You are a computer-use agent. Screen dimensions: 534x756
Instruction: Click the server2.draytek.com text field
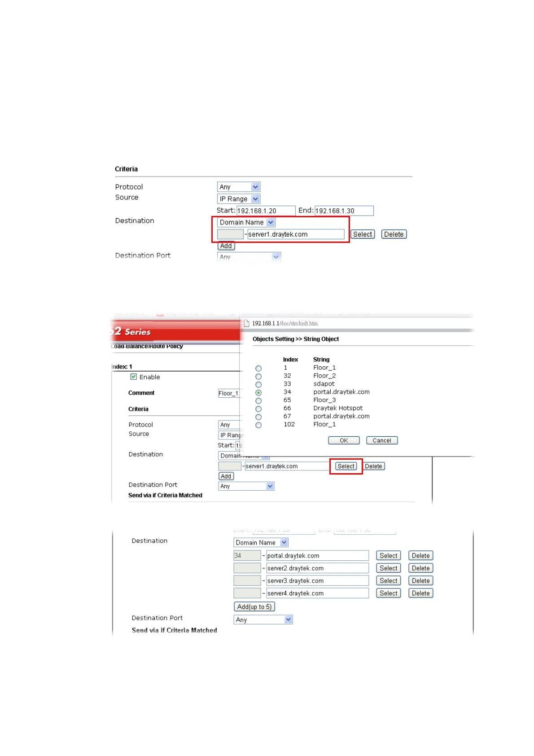coord(318,568)
